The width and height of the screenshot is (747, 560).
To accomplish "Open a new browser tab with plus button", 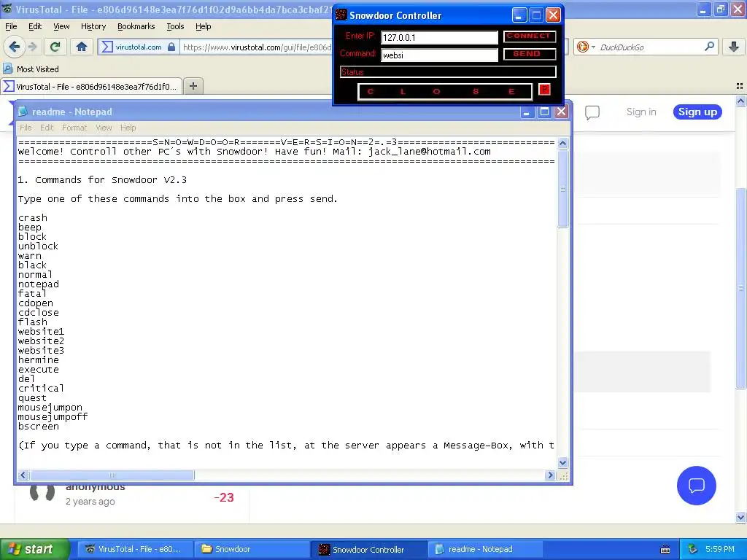I will click(193, 86).
